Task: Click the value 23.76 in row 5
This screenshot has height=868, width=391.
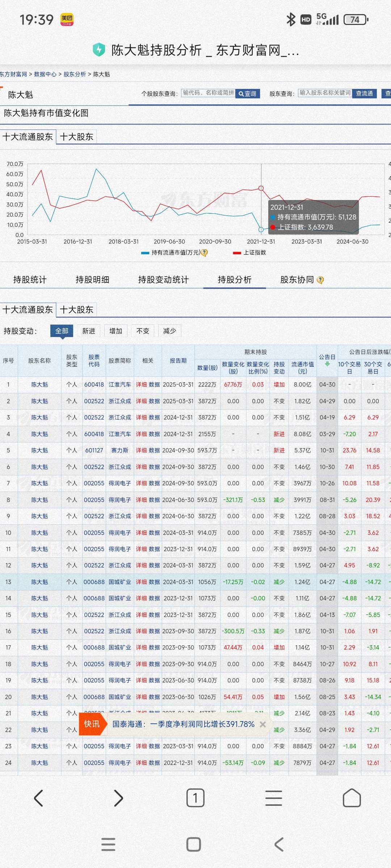Action: pyautogui.click(x=349, y=450)
